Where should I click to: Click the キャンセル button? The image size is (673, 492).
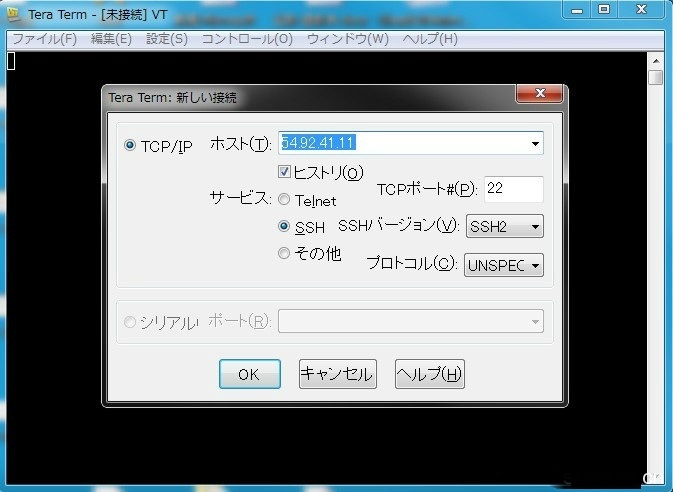coord(337,374)
